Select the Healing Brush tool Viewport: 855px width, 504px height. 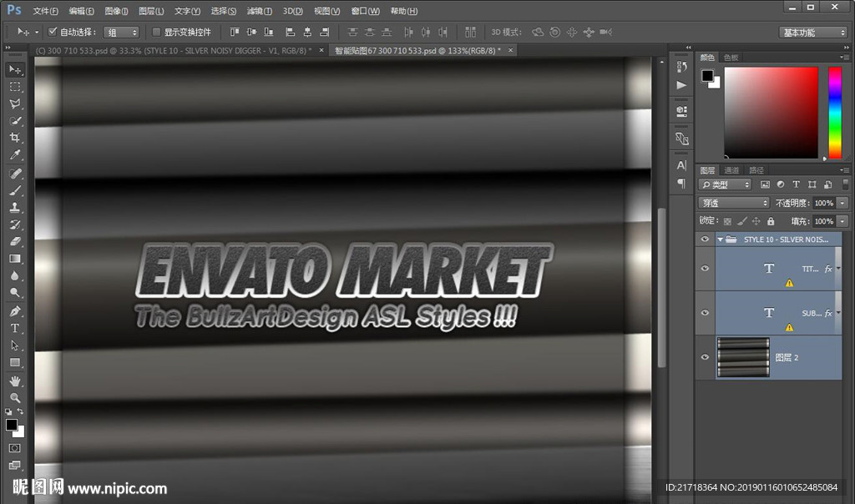[x=15, y=174]
